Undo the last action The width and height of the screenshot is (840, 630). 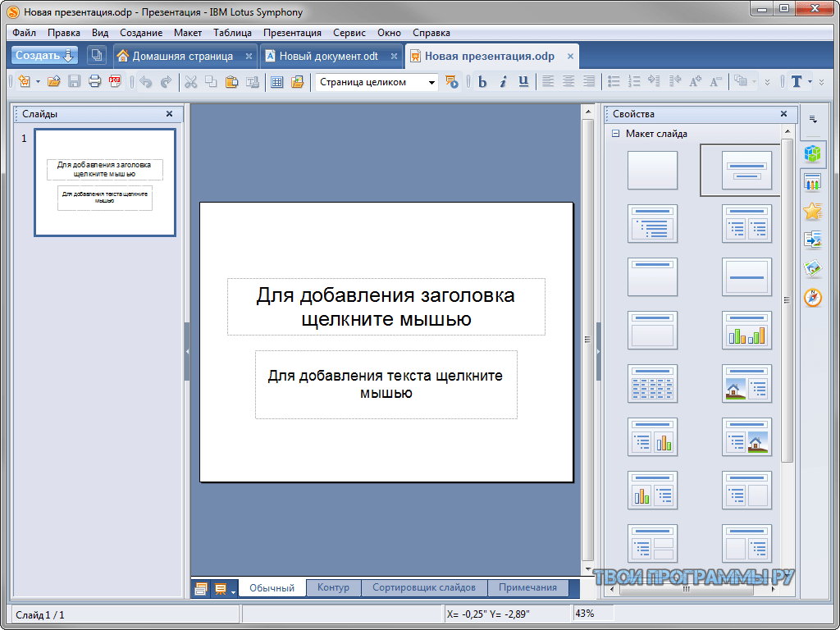146,82
